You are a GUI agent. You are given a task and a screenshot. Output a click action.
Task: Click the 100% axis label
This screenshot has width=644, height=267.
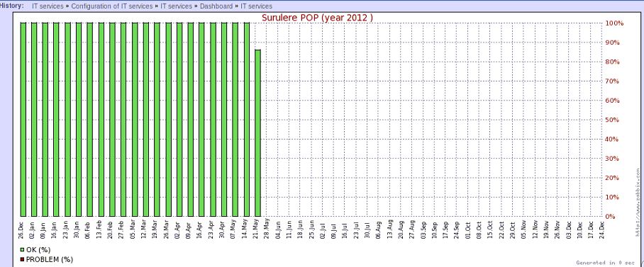[614, 23]
